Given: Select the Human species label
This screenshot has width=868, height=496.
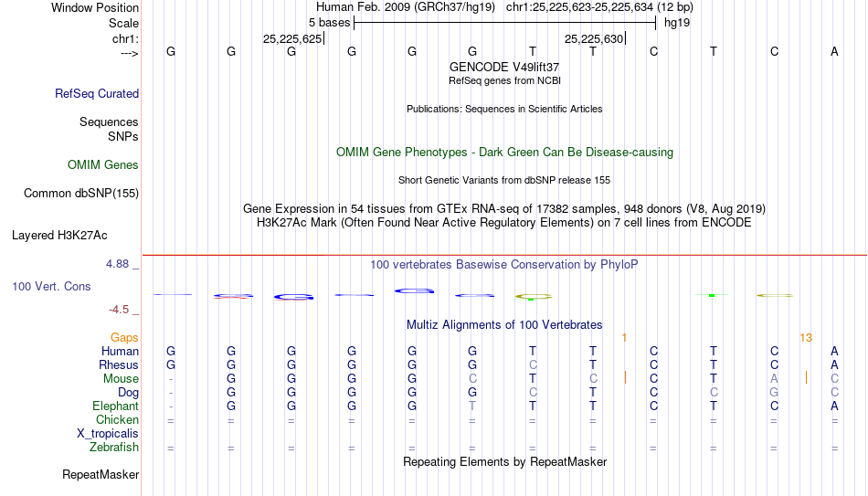Looking at the screenshot, I should (x=120, y=352).
